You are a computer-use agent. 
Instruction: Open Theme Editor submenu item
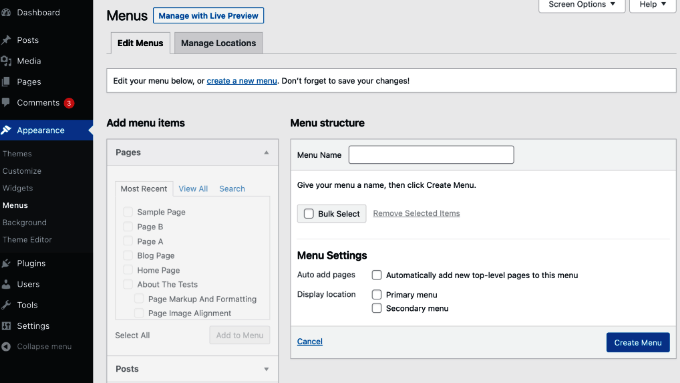pyautogui.click(x=27, y=239)
